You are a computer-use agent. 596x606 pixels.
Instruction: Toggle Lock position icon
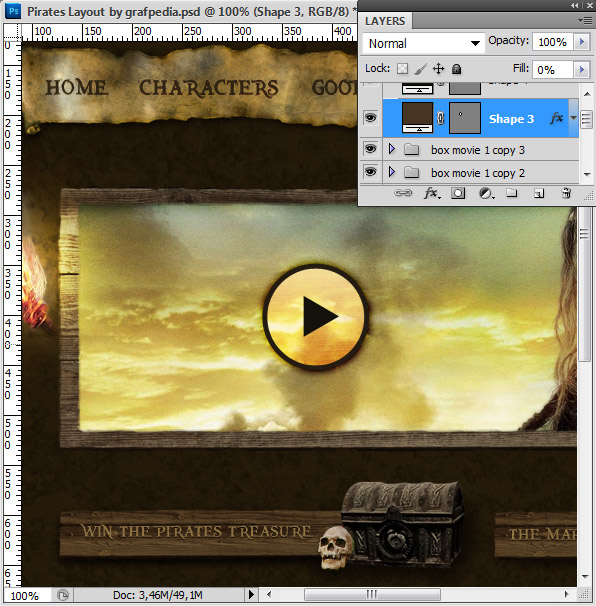tap(438, 69)
